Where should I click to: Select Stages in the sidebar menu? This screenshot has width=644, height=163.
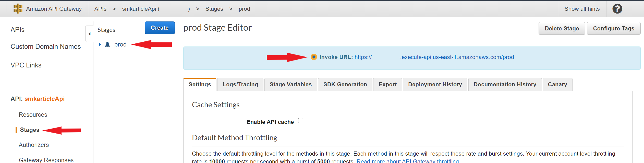[30, 130]
